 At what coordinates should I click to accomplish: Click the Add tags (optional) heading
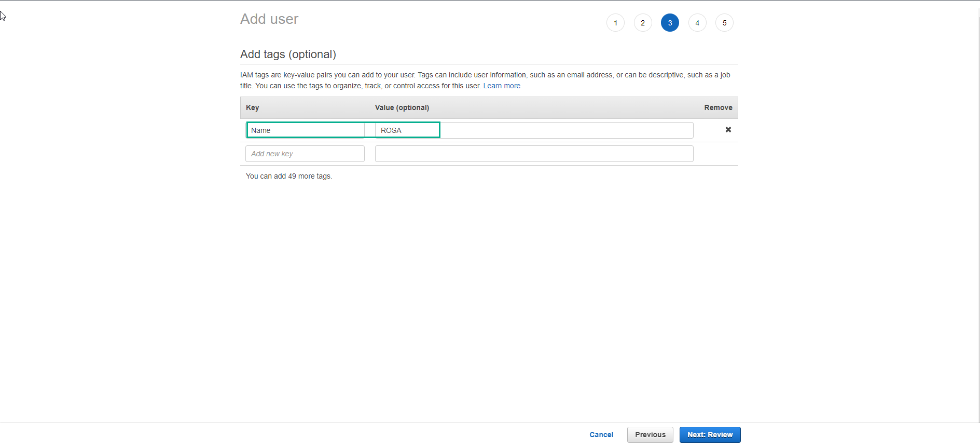(288, 55)
